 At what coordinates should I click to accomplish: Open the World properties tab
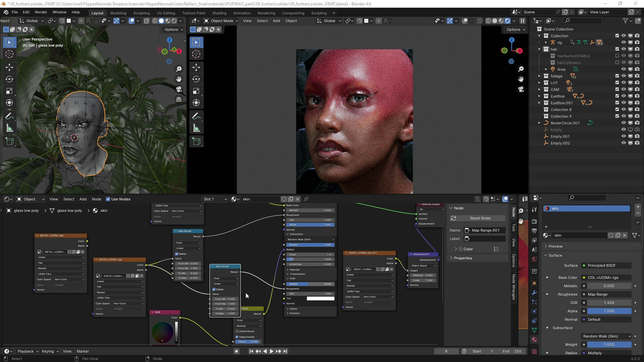[x=534, y=259]
